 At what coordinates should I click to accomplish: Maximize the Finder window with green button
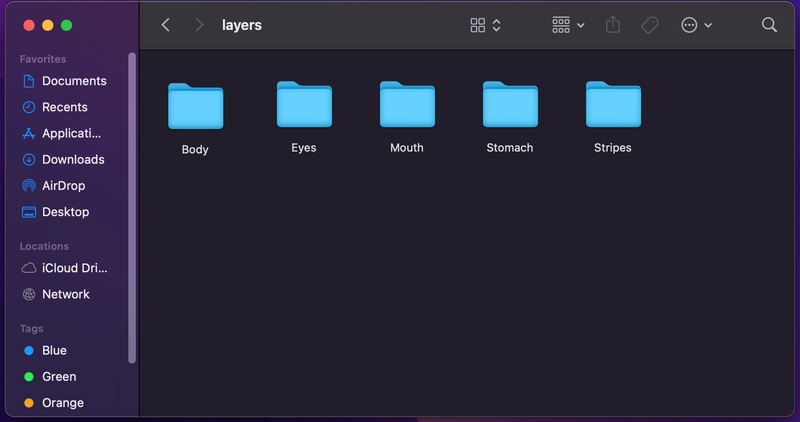point(66,25)
